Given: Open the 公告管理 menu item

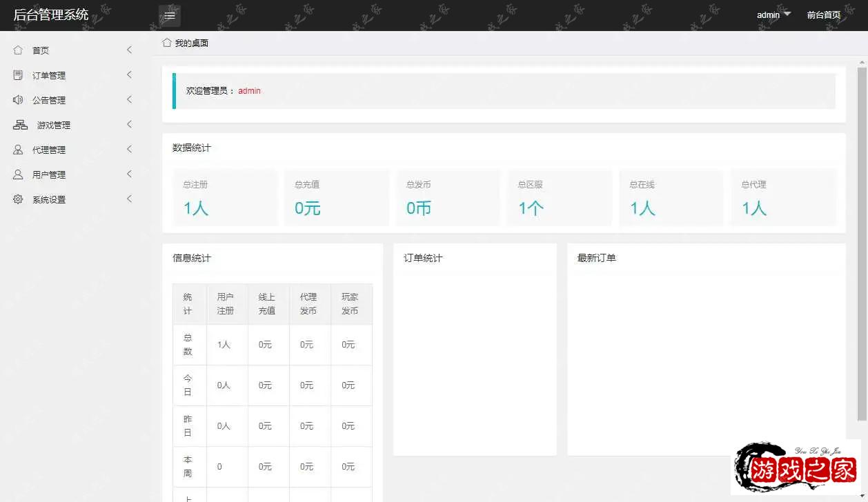Looking at the screenshot, I should tap(49, 100).
